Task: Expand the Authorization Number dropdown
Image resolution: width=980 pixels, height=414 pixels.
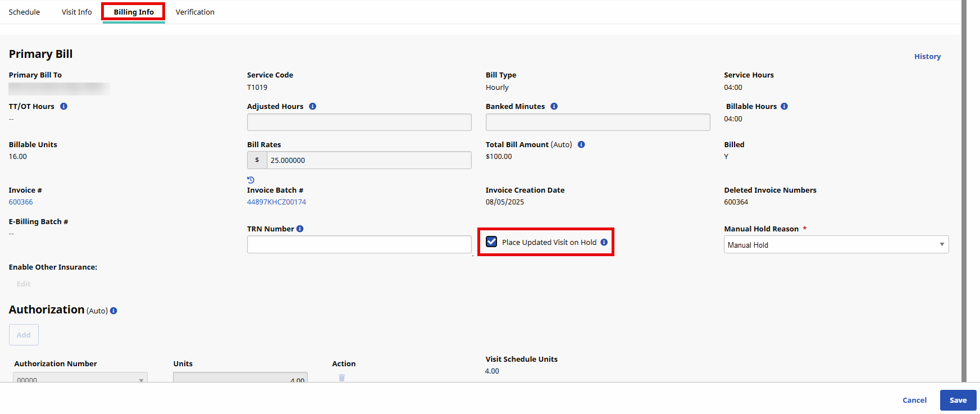Action: pyautogui.click(x=80, y=378)
